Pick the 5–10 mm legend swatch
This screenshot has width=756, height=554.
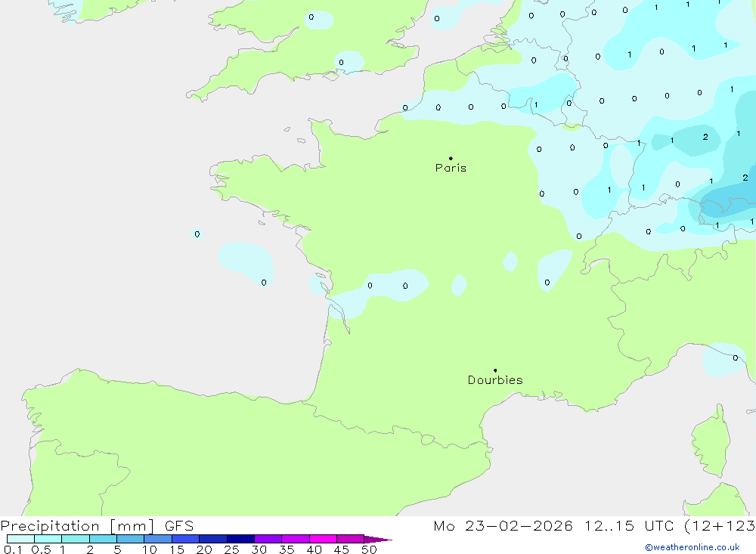point(131,539)
